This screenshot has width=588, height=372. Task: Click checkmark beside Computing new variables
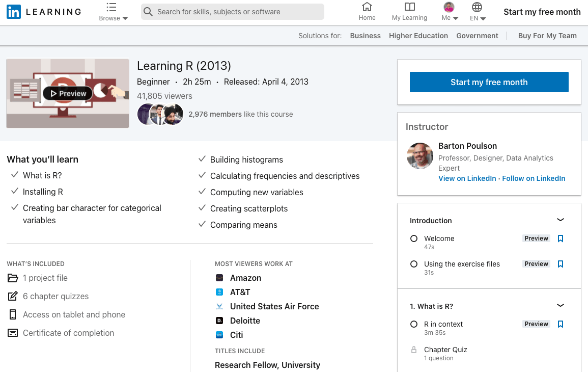pyautogui.click(x=202, y=192)
